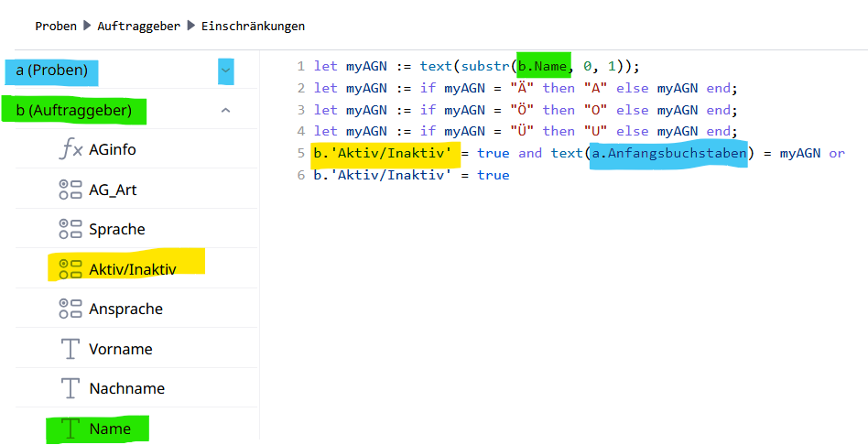The height and width of the screenshot is (445, 868).
Task: Click the text icon beside Vorname
Action: (71, 349)
